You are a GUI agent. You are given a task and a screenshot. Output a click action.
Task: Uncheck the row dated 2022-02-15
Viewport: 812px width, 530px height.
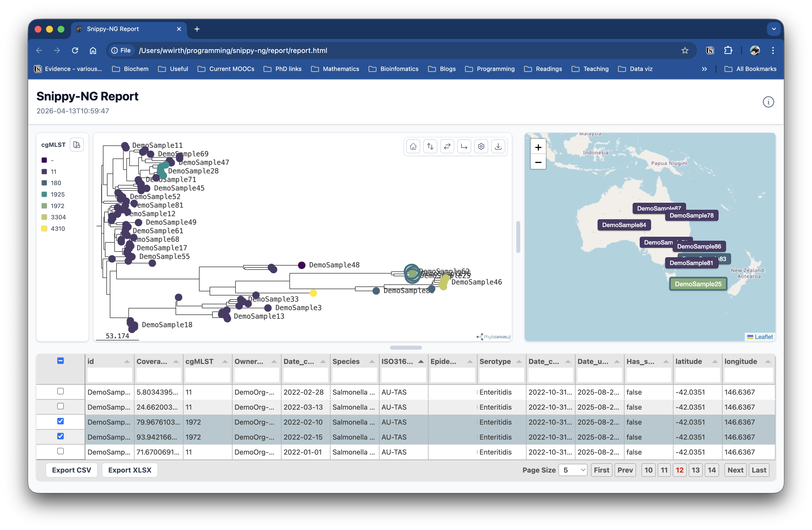click(60, 436)
